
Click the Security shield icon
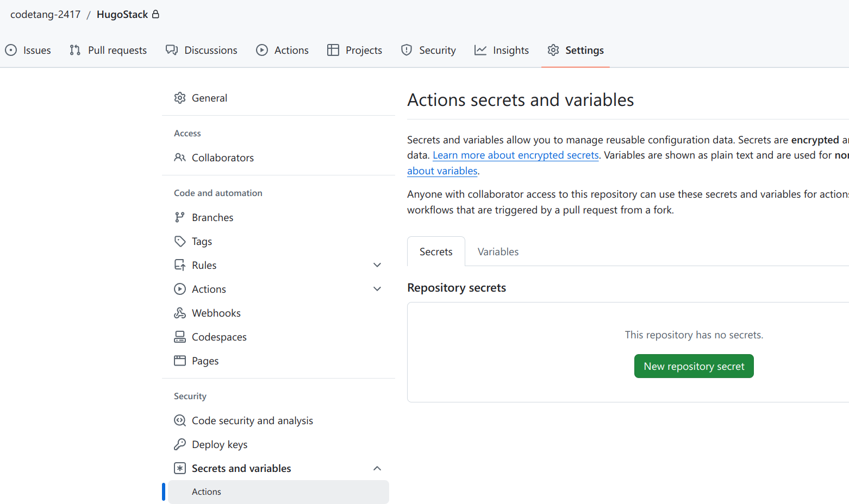click(x=407, y=51)
